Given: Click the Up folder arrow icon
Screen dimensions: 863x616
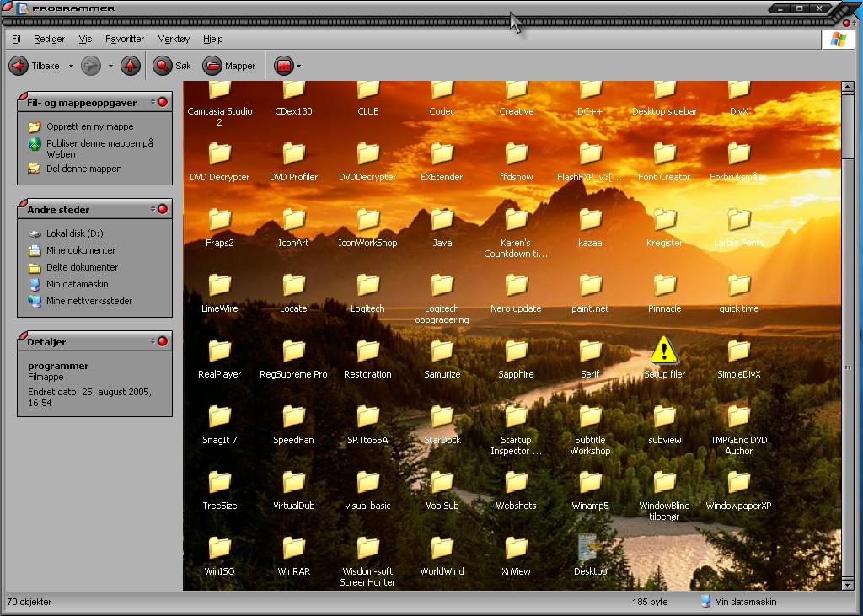Looking at the screenshot, I should (130, 66).
